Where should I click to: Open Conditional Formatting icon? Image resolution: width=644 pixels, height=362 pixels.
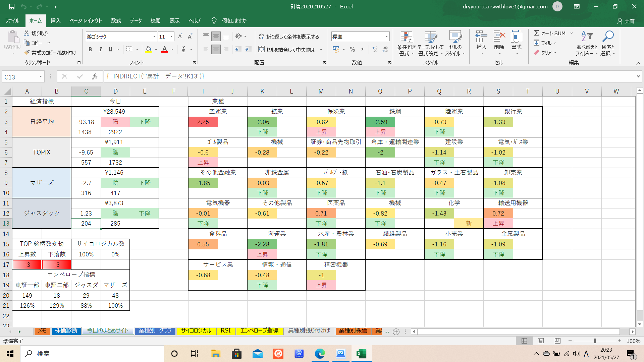click(x=406, y=38)
